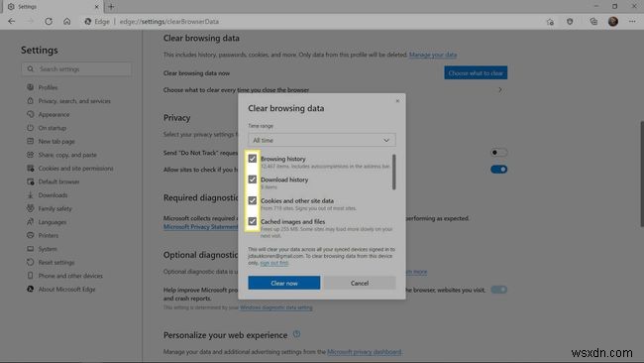Toggle the Send Do Not Track switch
Image resolution: width=644 pixels, height=363 pixels.
498,153
